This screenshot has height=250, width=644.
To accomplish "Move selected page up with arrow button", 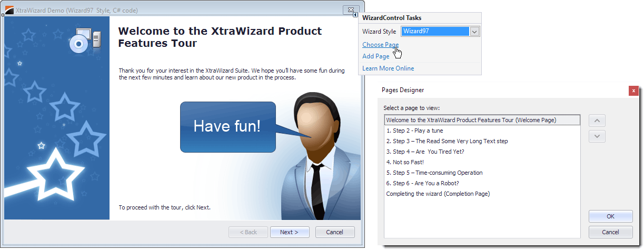I will click(597, 121).
